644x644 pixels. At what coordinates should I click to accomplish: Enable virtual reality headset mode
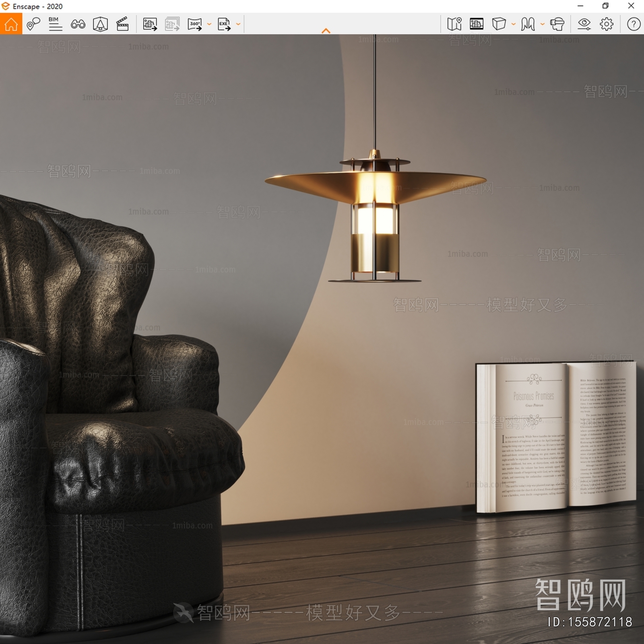pos(557,24)
